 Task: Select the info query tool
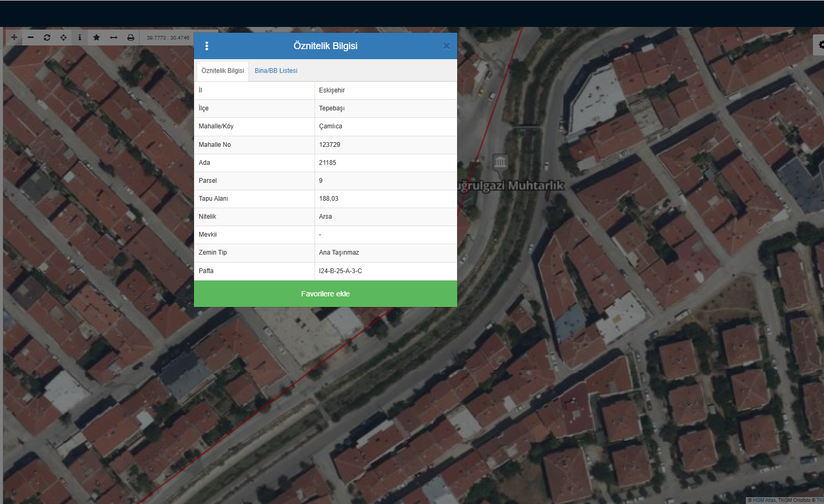80,38
